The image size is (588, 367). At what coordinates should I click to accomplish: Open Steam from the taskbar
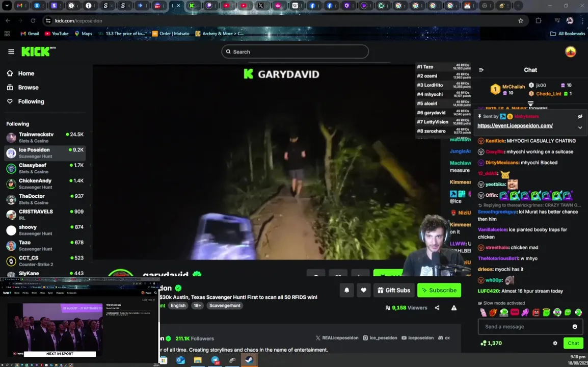(249, 360)
